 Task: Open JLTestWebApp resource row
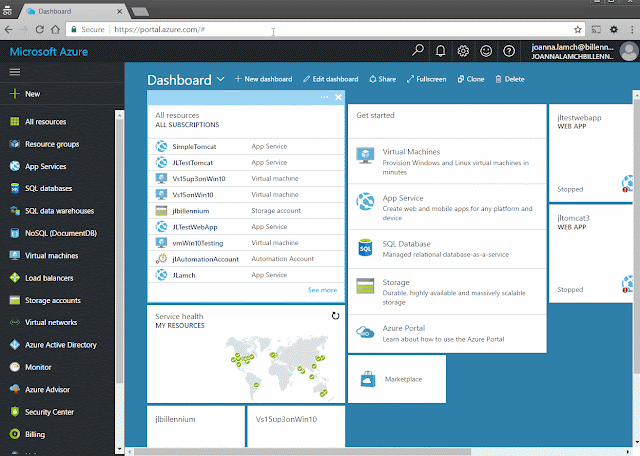click(246, 227)
